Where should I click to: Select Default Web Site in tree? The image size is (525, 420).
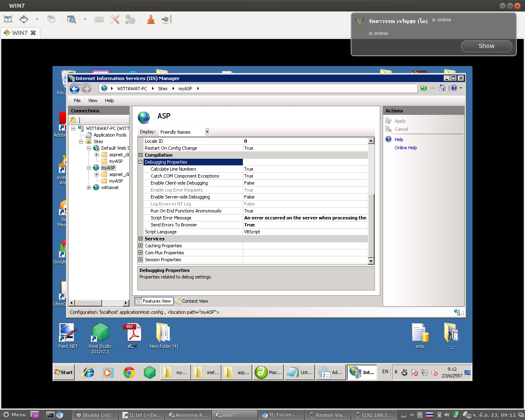point(115,148)
